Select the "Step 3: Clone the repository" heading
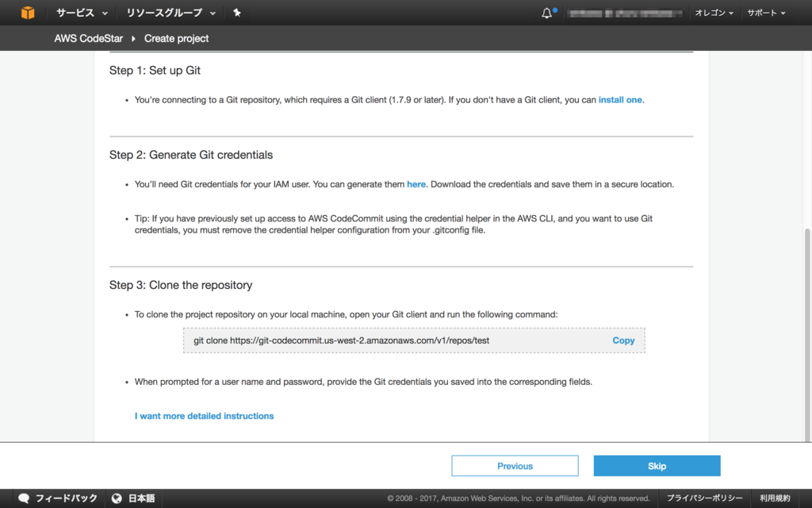 click(x=181, y=285)
